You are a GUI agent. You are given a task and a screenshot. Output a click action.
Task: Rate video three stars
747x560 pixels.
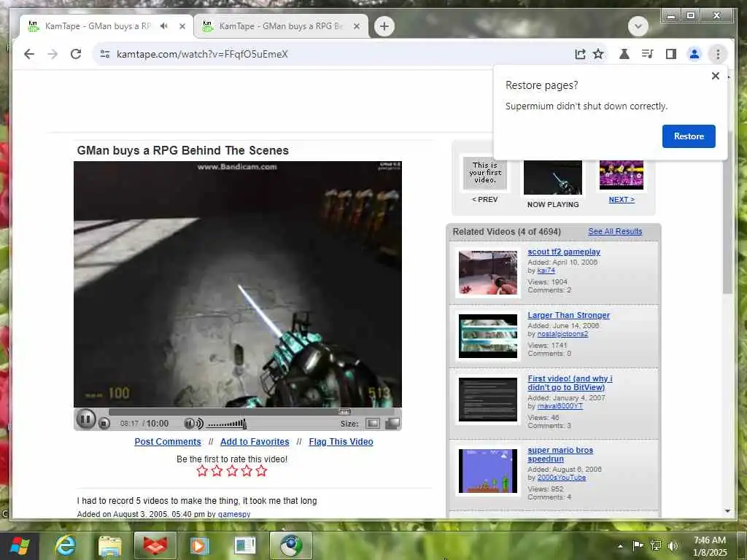(x=232, y=471)
